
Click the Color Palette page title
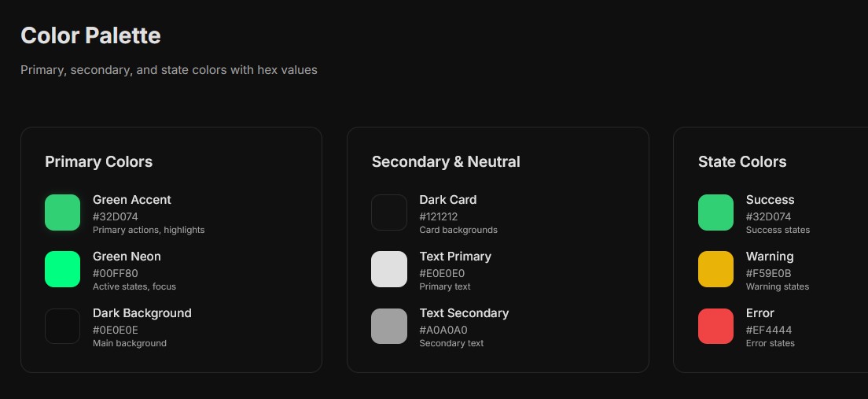[x=90, y=35]
